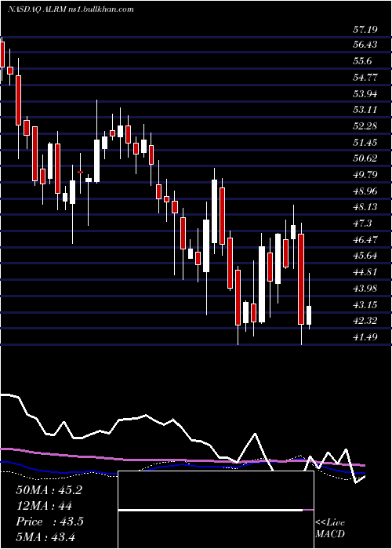Screen dimensions: 392x549
Task: Click the first red candlestick at chart start
Action: [2, 55]
